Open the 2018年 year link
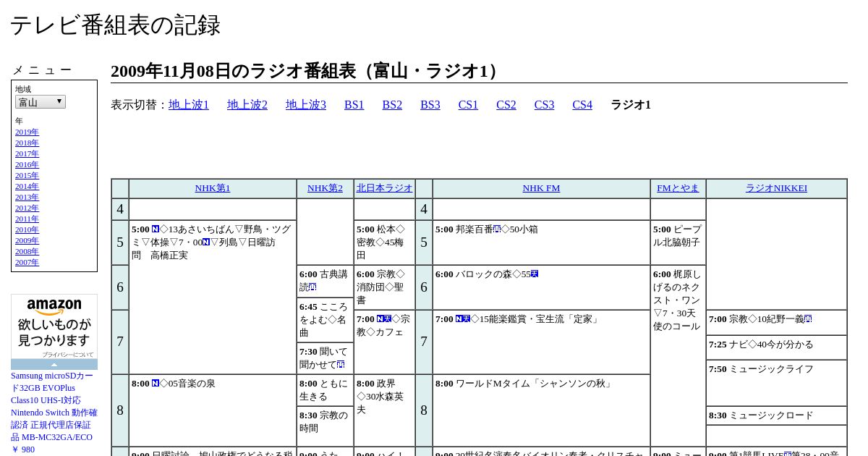868x456 pixels. 27,143
